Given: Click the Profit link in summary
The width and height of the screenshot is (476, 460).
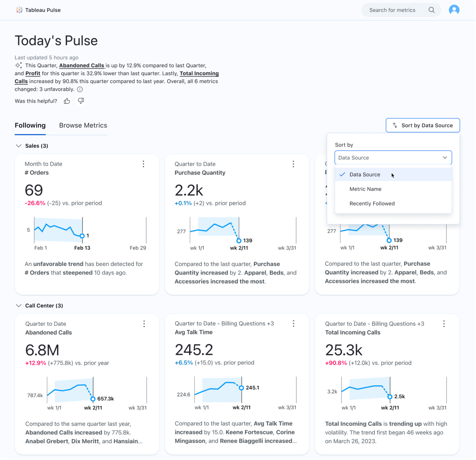Looking at the screenshot, I should pyautogui.click(x=33, y=73).
